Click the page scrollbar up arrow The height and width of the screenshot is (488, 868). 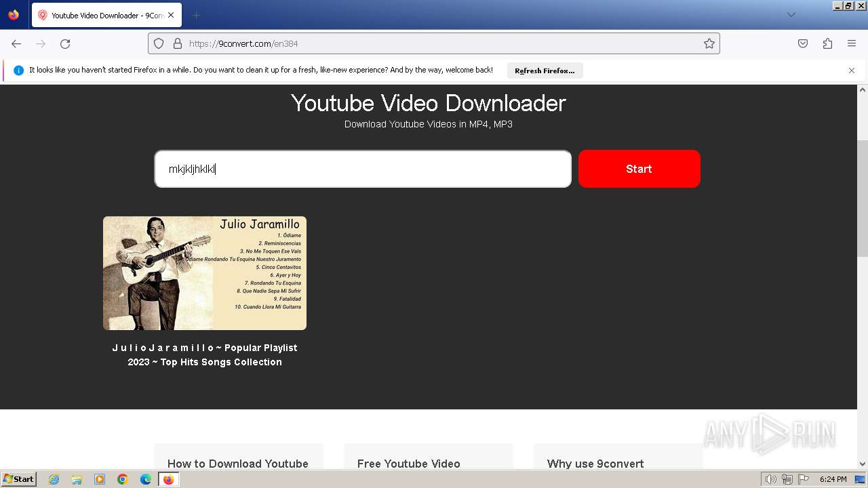863,89
